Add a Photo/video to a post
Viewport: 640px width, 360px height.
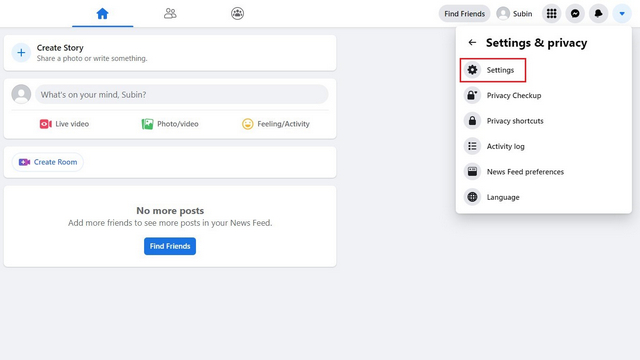(x=170, y=124)
